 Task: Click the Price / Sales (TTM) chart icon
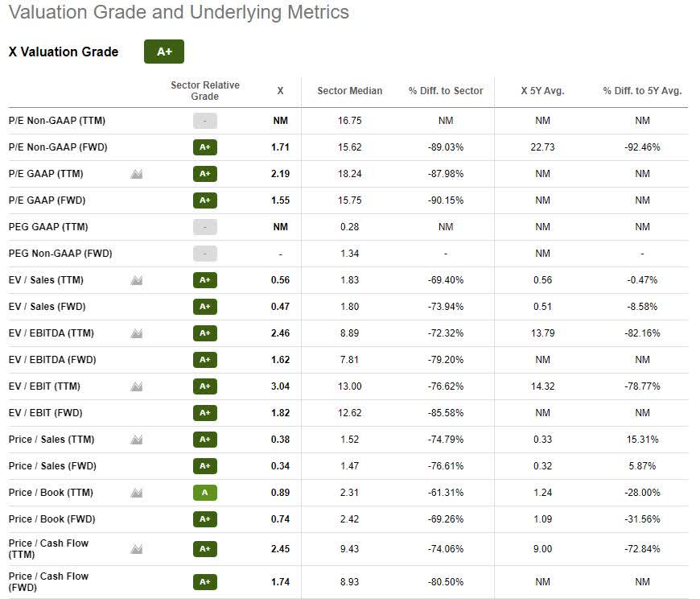(137, 440)
